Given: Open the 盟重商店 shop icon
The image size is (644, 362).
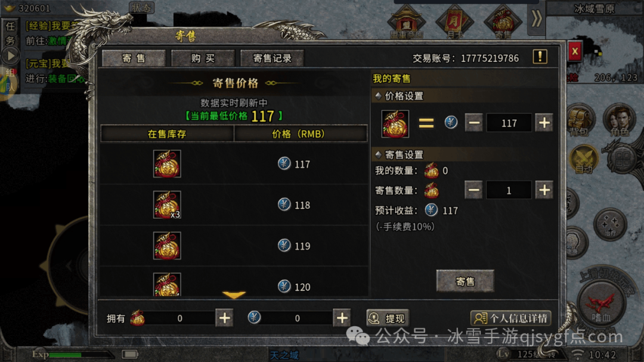Looking at the screenshot, I should 406,21.
